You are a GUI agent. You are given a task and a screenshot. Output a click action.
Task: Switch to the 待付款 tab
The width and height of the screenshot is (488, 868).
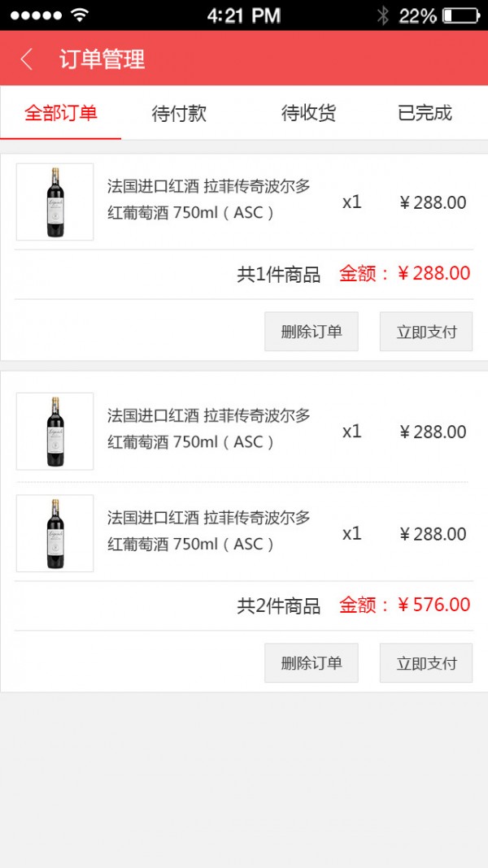(179, 113)
